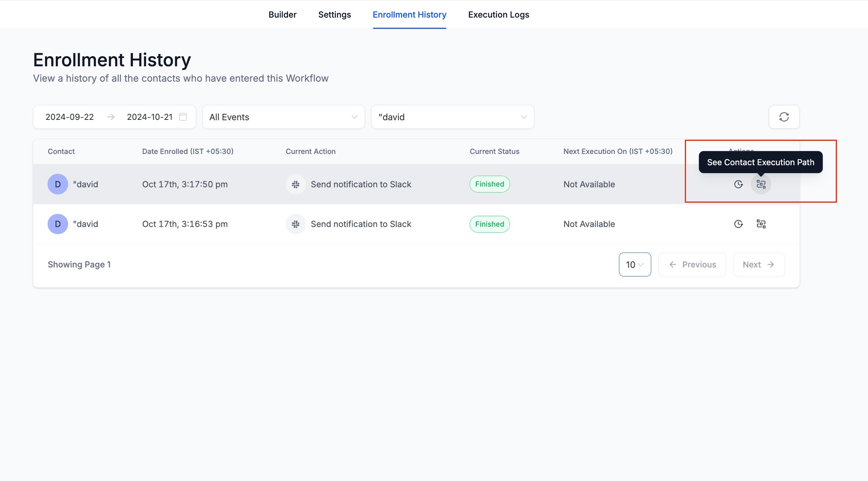Image resolution: width=868 pixels, height=481 pixels.
Task: Click Slack icon in second row
Action: (x=295, y=224)
